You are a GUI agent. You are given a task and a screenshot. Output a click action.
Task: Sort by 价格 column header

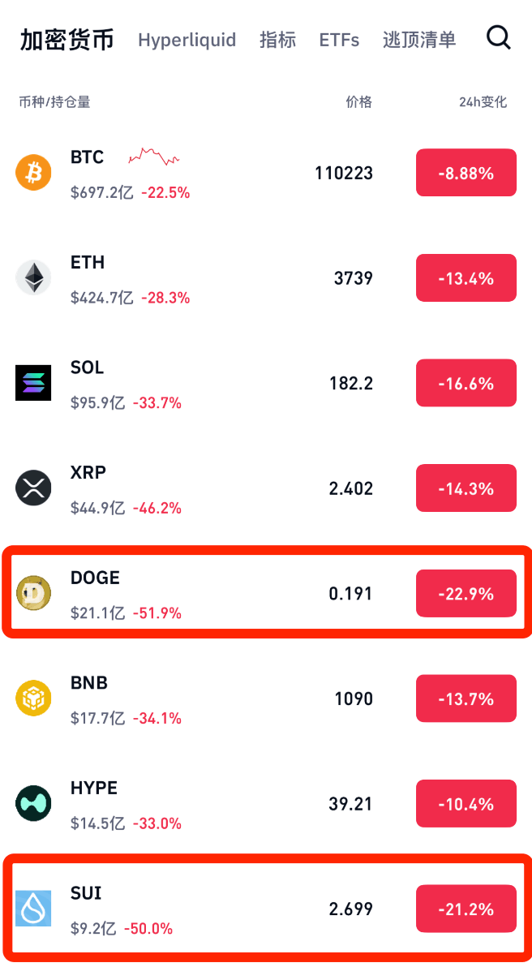tap(358, 102)
